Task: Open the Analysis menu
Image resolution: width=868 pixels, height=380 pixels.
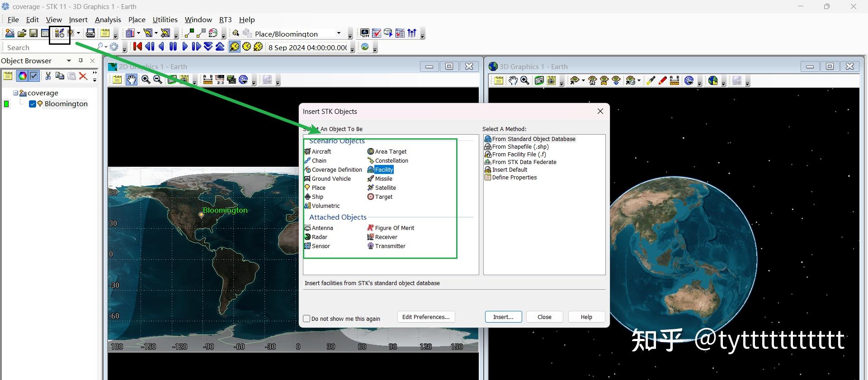Action: point(108,19)
